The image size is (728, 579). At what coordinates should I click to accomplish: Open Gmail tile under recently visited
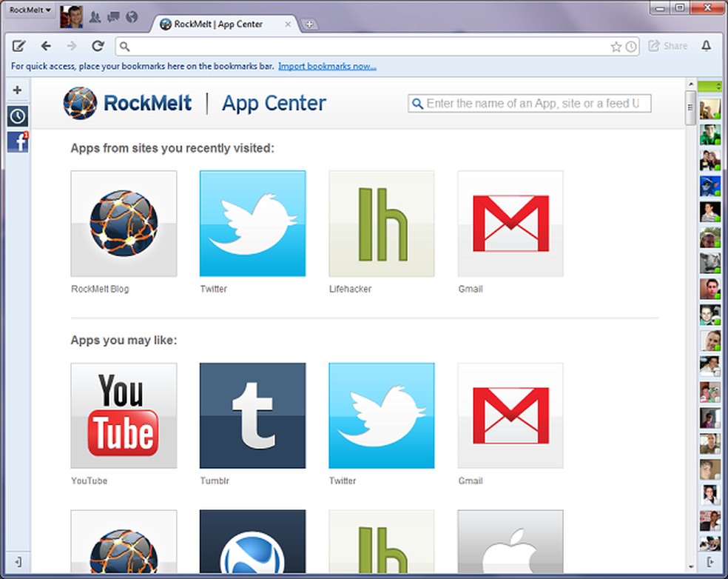coord(510,224)
